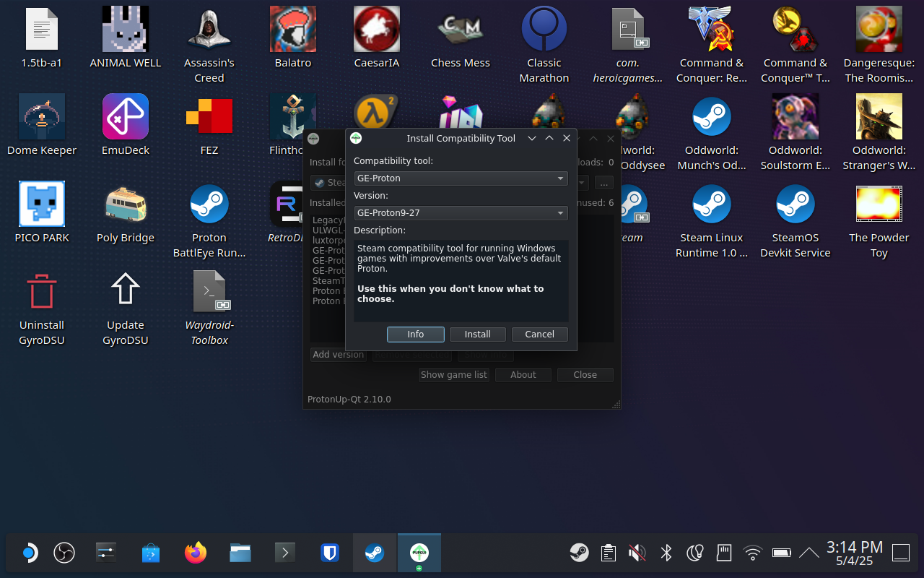Cancel the Install Compatibility Tool dialog
This screenshot has height=578, width=924.
[x=539, y=335]
